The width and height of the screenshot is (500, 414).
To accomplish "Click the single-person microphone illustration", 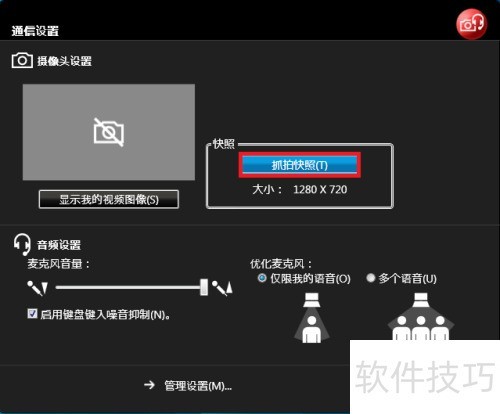I will [x=312, y=318].
